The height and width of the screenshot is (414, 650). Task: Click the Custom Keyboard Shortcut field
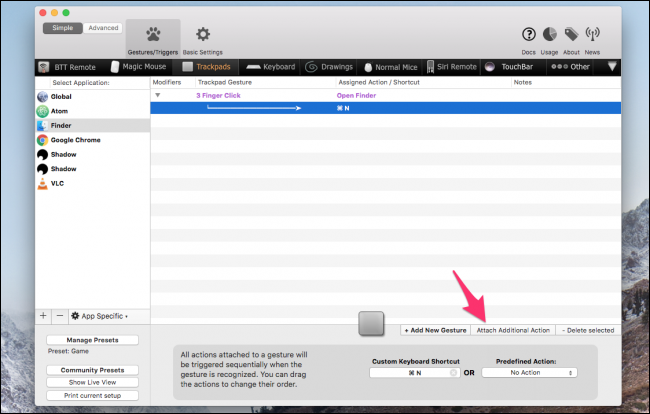(414, 372)
